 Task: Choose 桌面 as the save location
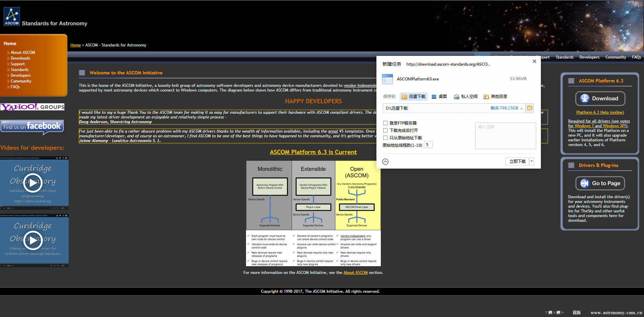tap(439, 97)
